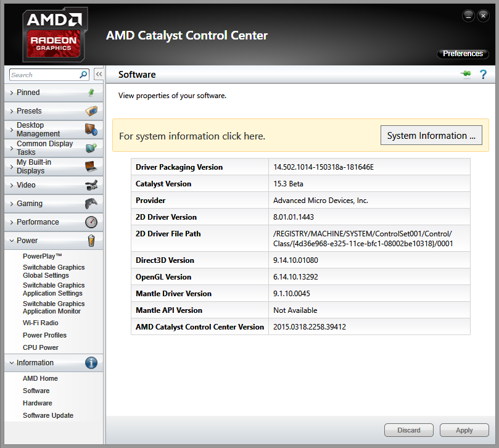This screenshot has height=448, width=499.
Task: Open help with the question mark icon
Action: (x=483, y=75)
